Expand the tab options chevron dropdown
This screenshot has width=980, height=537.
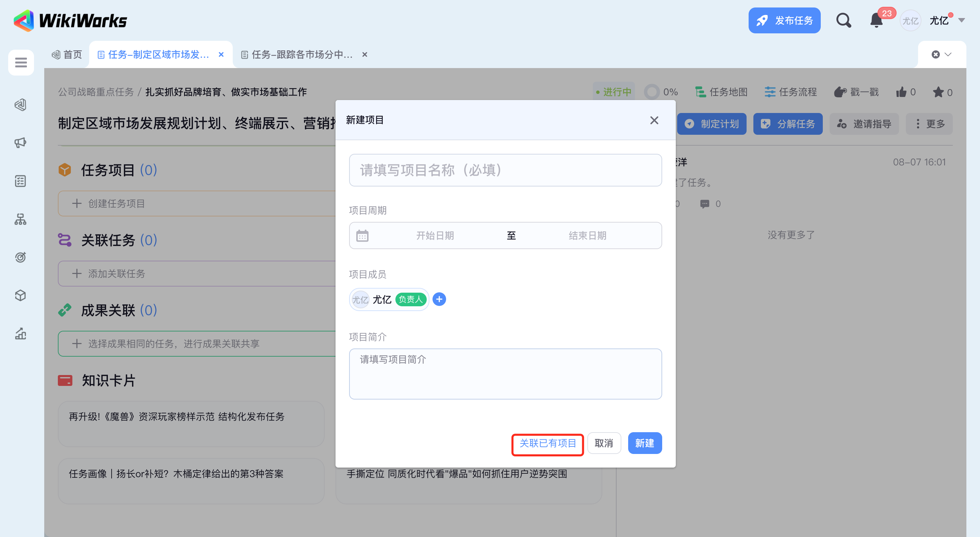point(948,54)
